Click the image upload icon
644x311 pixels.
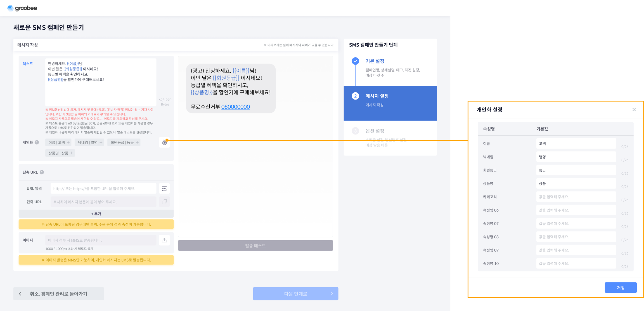coord(164,240)
